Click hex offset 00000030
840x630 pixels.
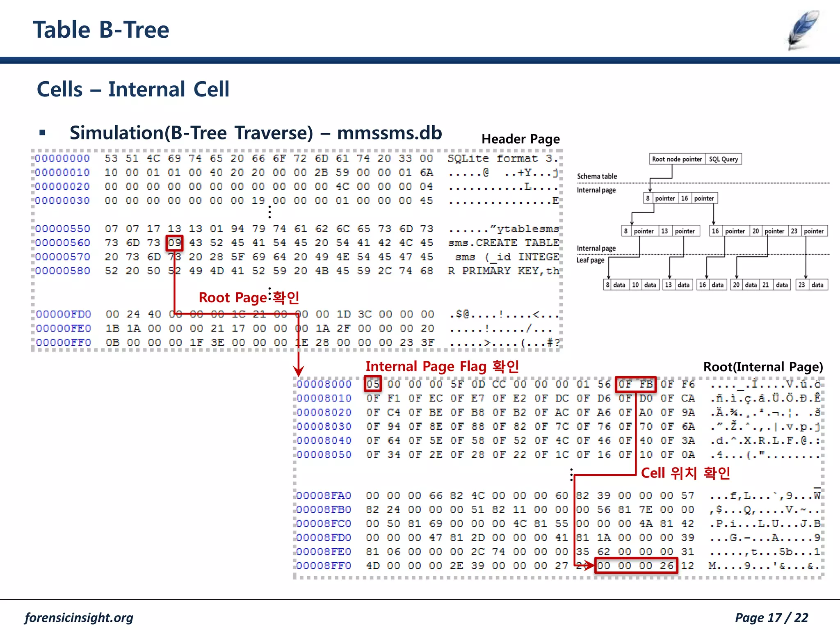pyautogui.click(x=62, y=201)
